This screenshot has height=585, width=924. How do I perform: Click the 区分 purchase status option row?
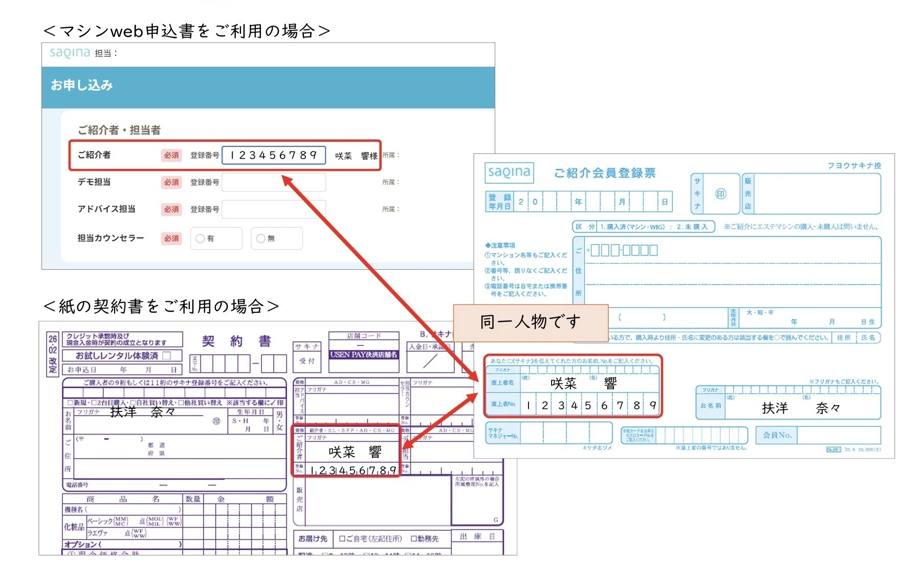coord(644,227)
